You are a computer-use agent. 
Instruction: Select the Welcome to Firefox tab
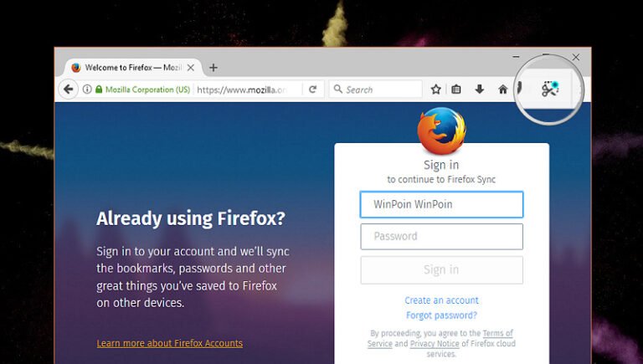(x=126, y=68)
